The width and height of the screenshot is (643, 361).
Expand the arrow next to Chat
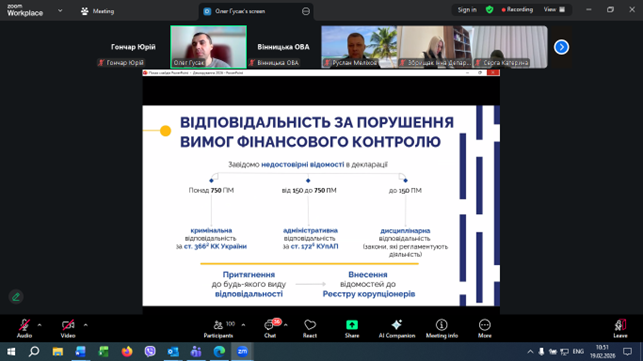tap(286, 325)
